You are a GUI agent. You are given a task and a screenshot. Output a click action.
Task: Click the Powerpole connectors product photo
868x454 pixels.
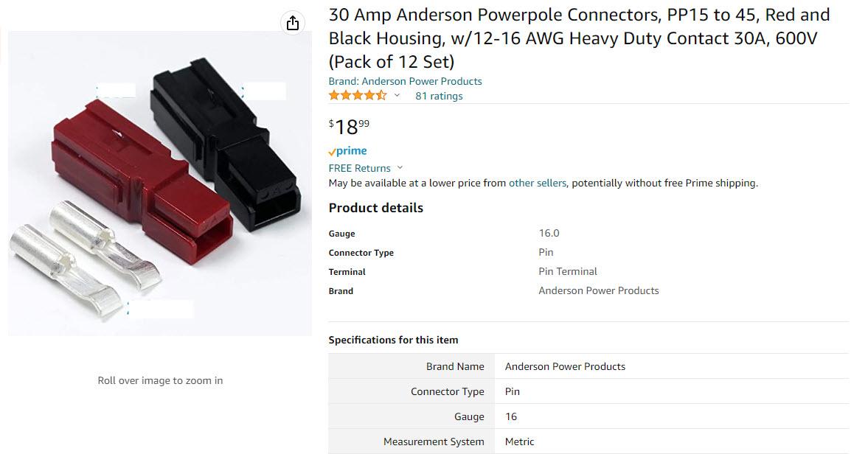(159, 184)
